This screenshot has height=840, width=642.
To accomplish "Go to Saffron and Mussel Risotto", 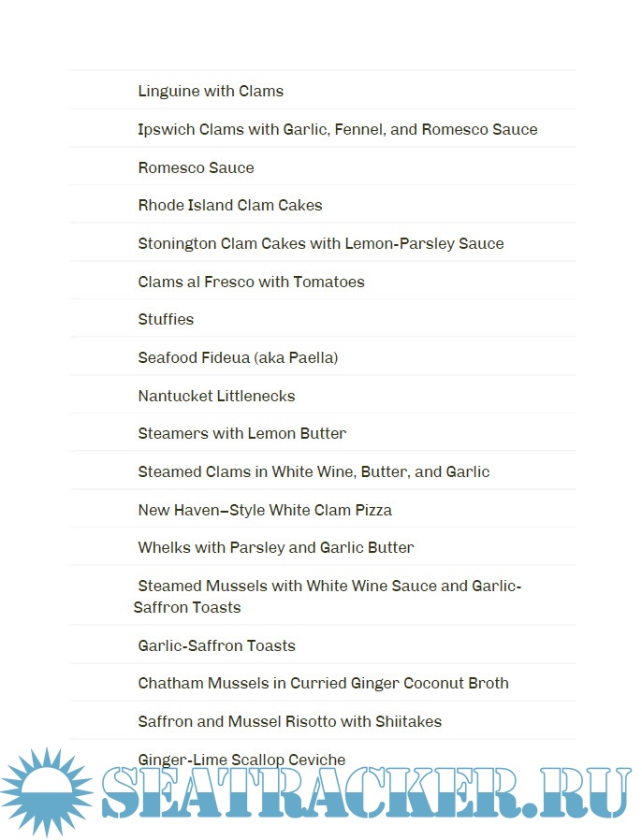I will pyautogui.click(x=289, y=721).
